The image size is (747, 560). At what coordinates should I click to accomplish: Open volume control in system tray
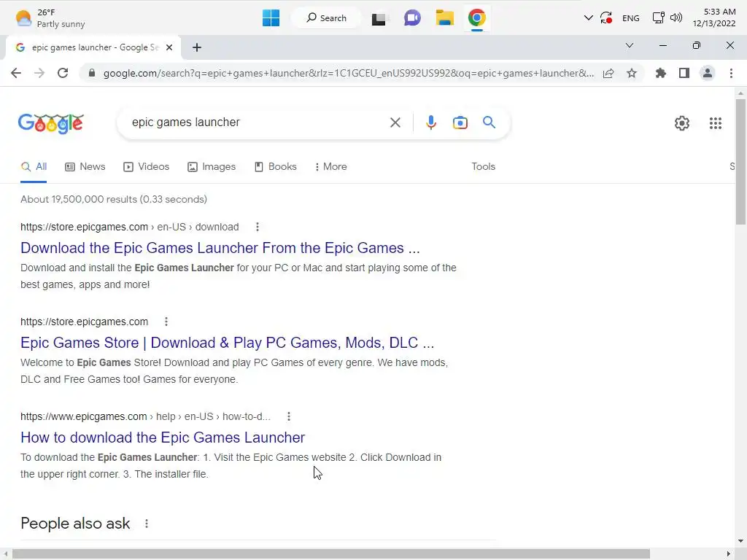(676, 18)
